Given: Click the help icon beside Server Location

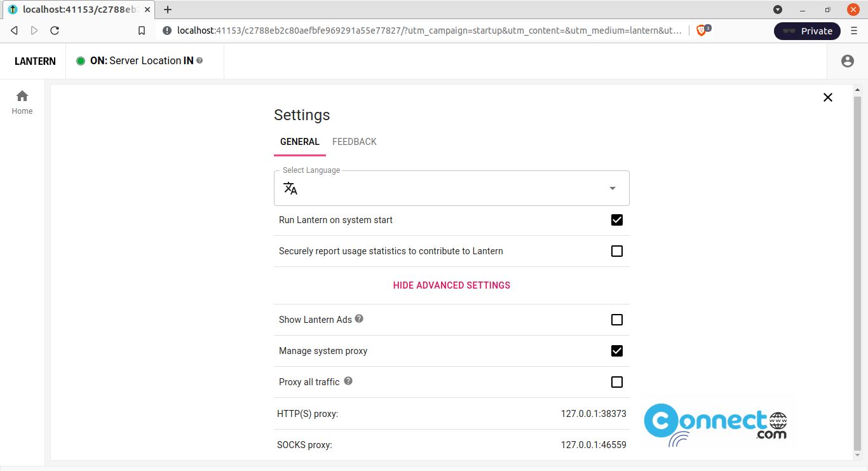Looking at the screenshot, I should [200, 60].
